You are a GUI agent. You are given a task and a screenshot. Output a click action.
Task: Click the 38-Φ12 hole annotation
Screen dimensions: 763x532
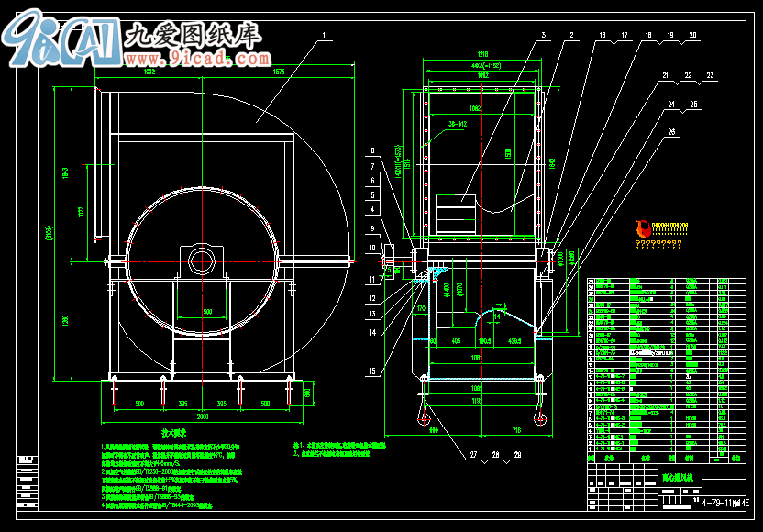[x=458, y=123]
